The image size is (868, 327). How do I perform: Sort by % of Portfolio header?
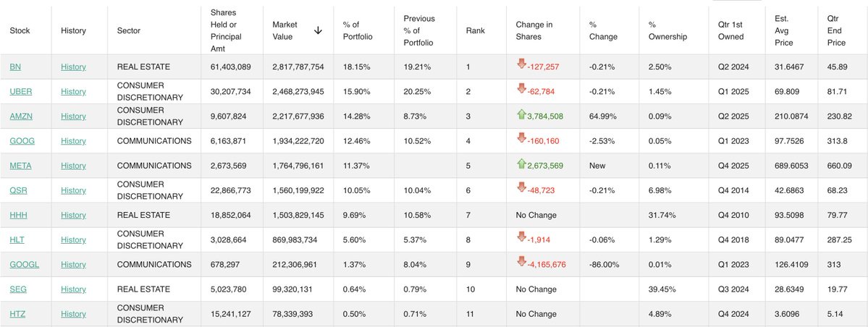click(356, 30)
